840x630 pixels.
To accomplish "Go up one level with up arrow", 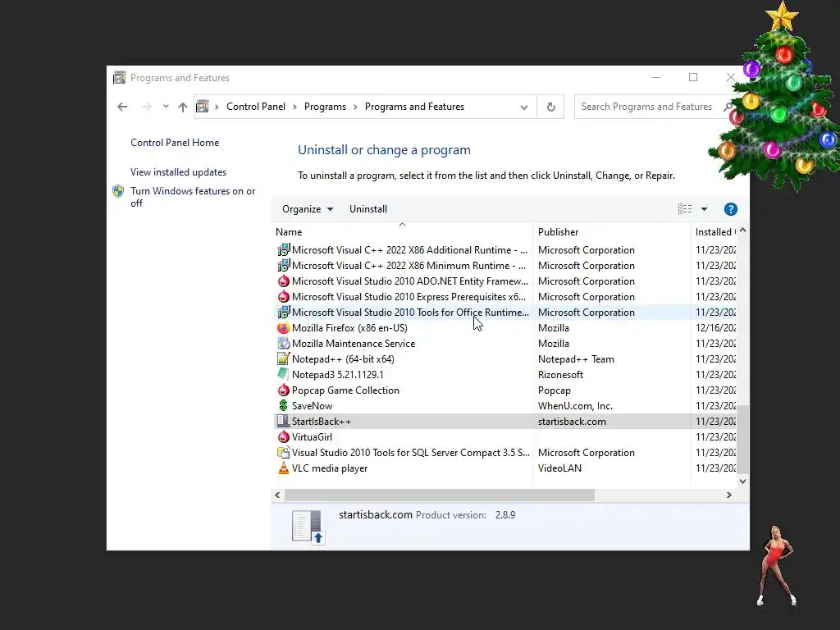I will pos(183,107).
